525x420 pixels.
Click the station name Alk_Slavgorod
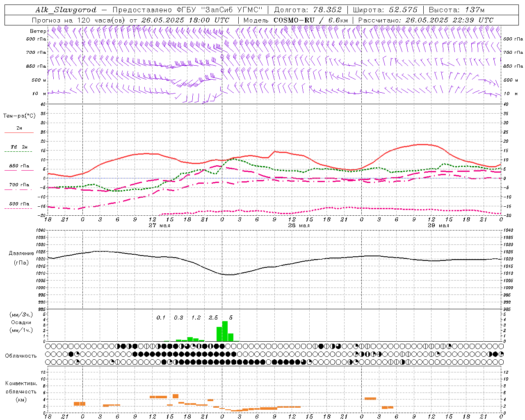coord(66,10)
